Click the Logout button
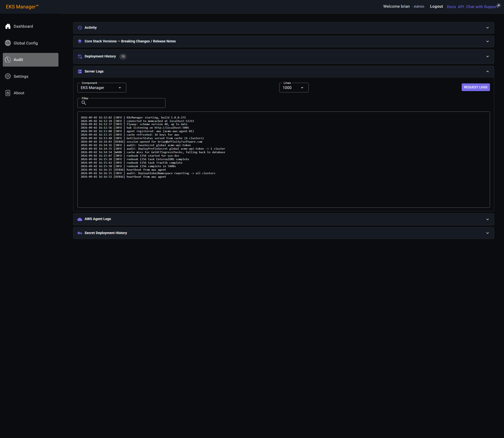This screenshot has height=438, width=504. (436, 6)
